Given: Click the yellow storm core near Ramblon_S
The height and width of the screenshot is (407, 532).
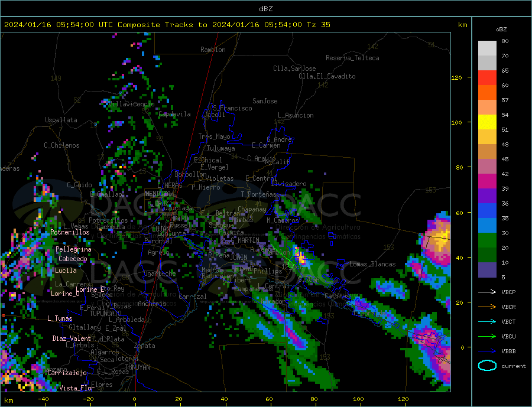Looking at the screenshot, I should pos(301,257).
